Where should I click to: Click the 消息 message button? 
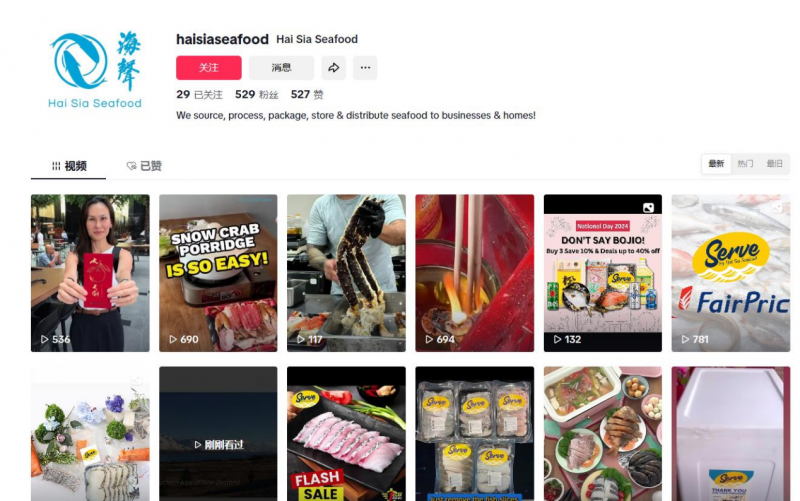click(282, 68)
